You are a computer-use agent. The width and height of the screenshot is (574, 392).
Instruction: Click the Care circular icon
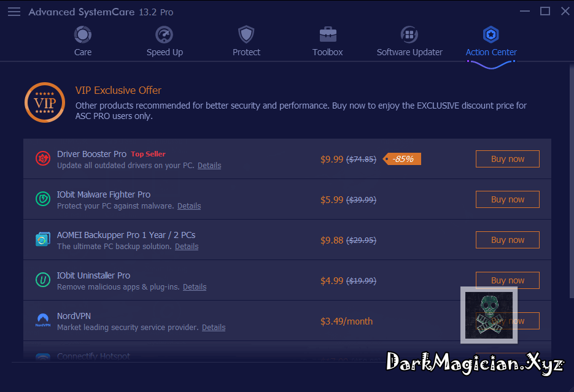[83, 35]
